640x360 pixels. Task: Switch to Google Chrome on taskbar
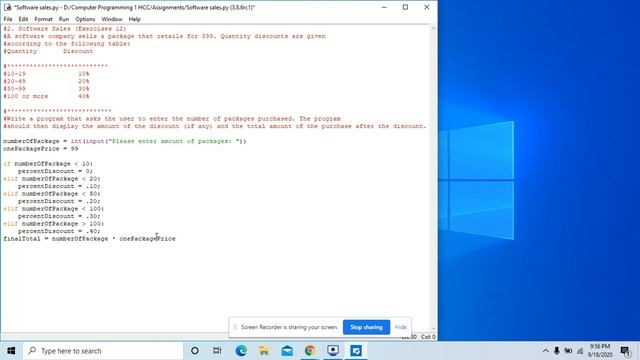pos(310,351)
